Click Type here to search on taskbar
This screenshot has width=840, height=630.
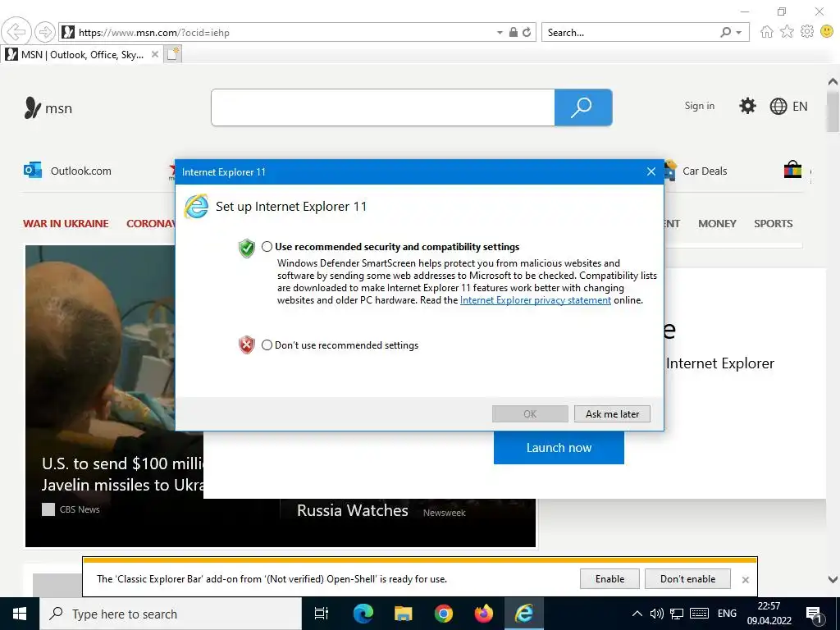point(171,614)
